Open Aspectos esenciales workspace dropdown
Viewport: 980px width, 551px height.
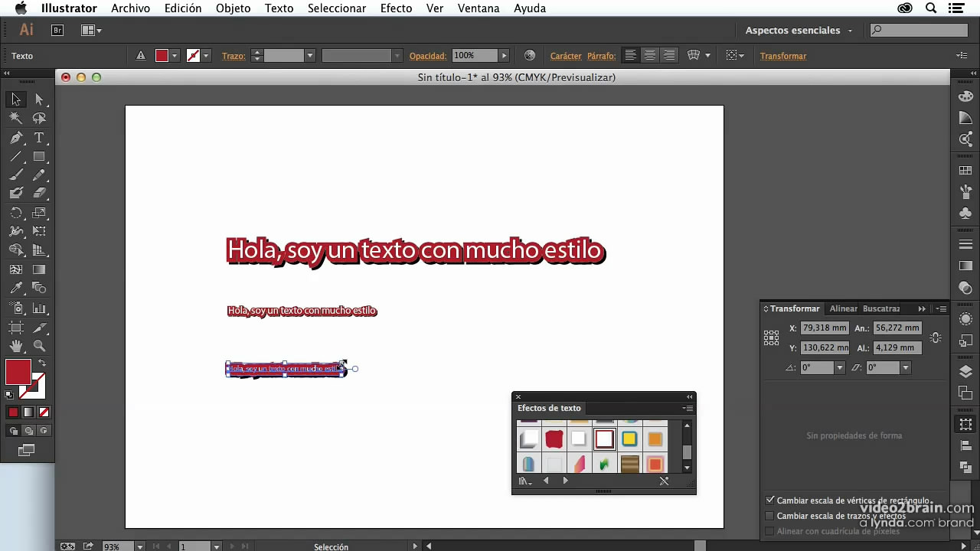[799, 30]
